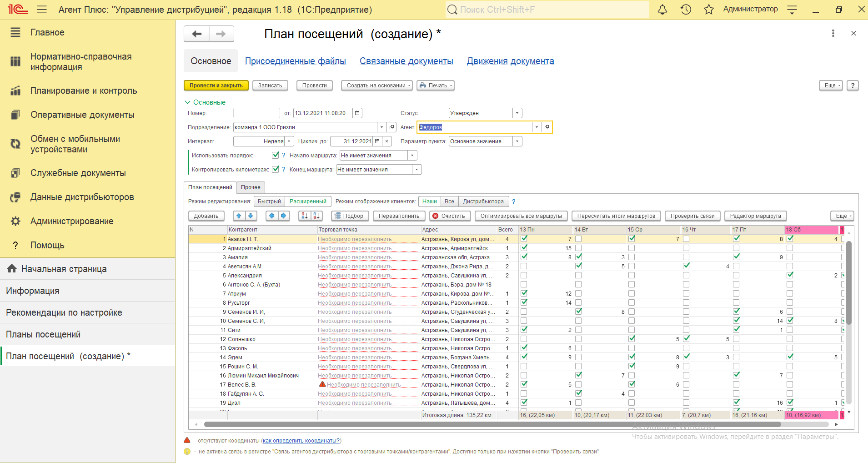Open the form's three-dot options menu
This screenshot has width=868, height=463.
(x=833, y=33)
